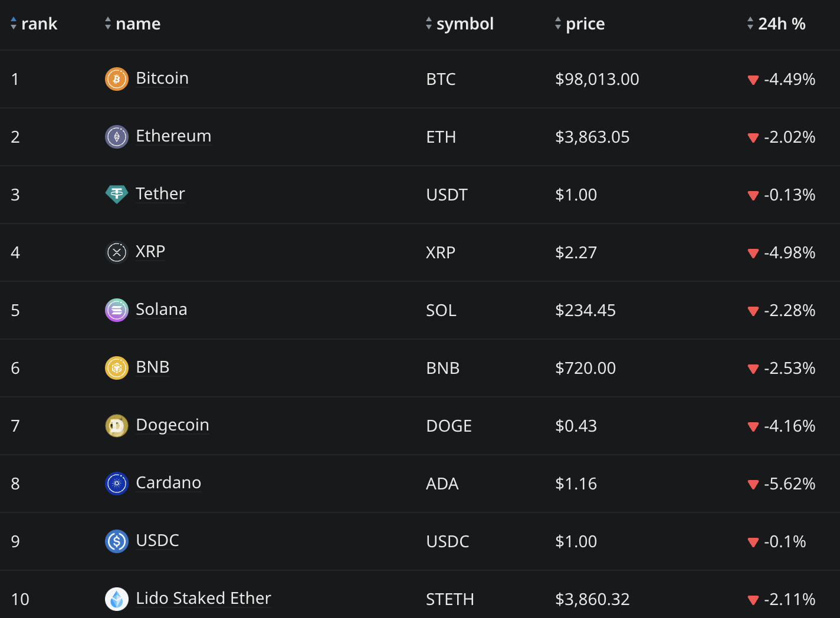Select the Cardano coin icon
Screen dimensions: 840x618
pyautogui.click(x=116, y=483)
